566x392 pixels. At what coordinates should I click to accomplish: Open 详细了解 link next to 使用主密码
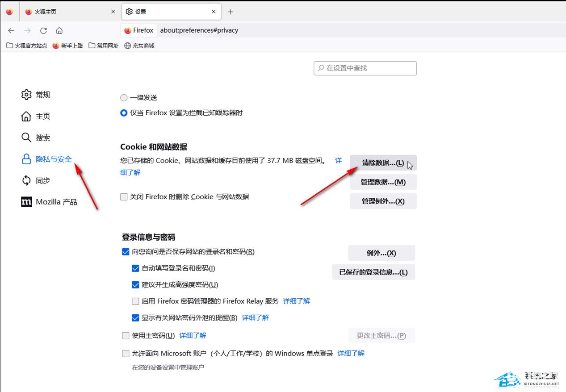[x=193, y=335]
